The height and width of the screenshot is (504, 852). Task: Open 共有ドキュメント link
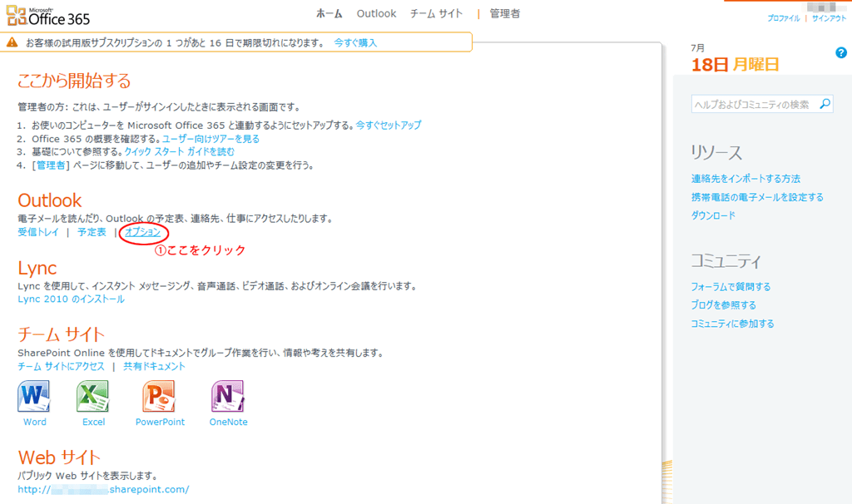point(154,366)
